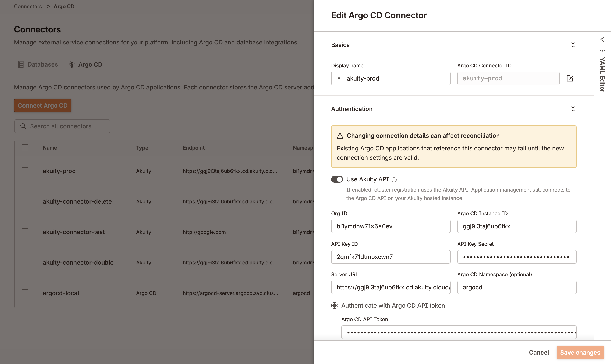This screenshot has height=364, width=611.
Task: Switch to the Databases tab
Action: (38, 64)
